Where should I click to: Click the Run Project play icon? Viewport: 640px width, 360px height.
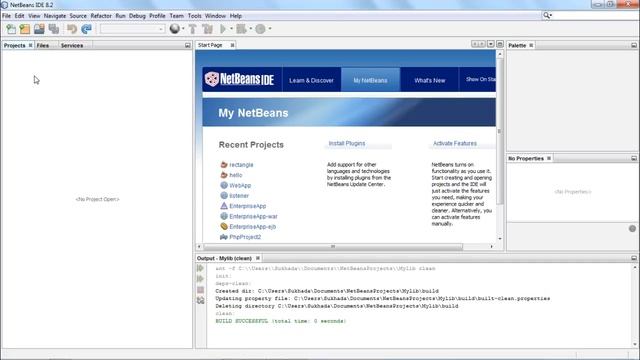223,29
